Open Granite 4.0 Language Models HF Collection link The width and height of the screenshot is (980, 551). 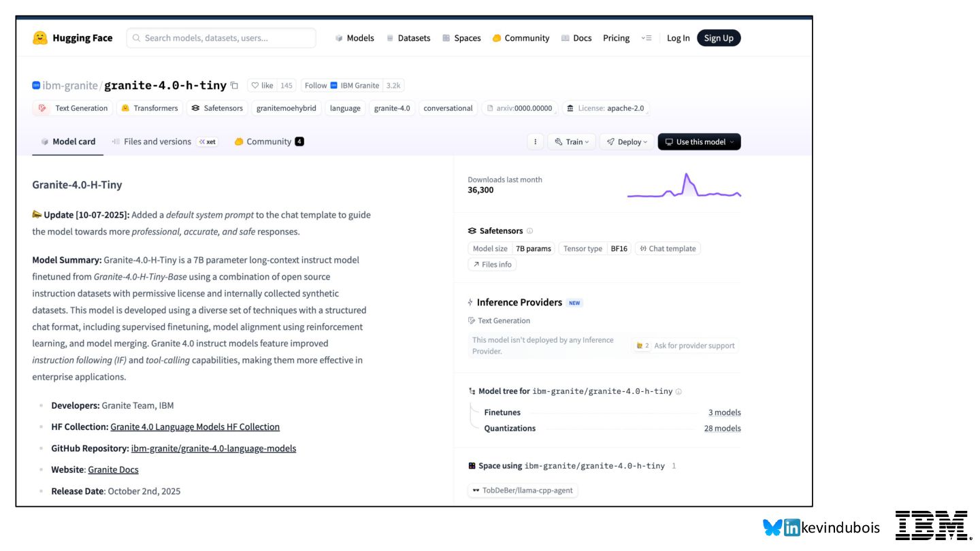[195, 427]
